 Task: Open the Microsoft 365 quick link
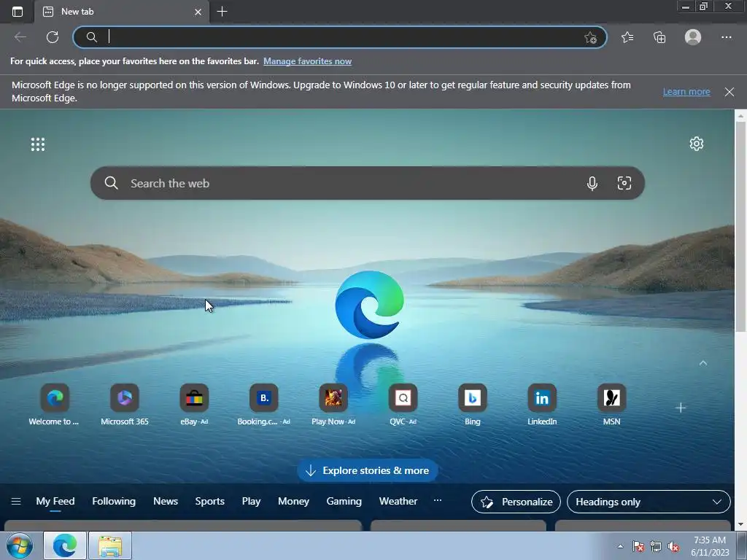124,405
